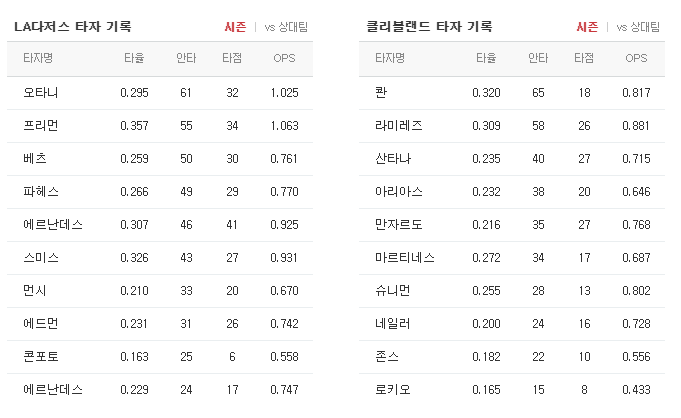Select 베츠 batter name

coord(35,159)
